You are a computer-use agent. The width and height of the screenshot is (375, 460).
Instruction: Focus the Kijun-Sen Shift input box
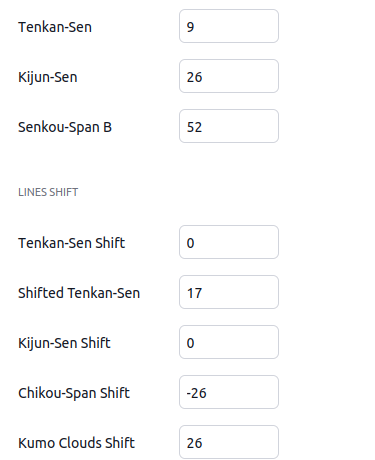pos(229,342)
